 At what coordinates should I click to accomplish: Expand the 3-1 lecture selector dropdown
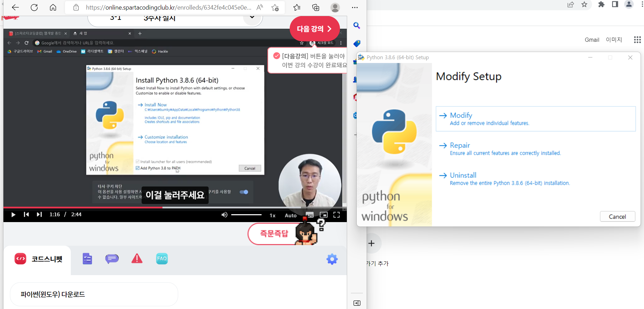252,17
